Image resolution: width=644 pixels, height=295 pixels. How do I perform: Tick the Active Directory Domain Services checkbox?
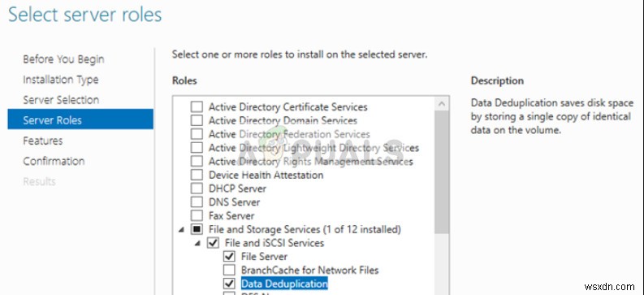197,121
